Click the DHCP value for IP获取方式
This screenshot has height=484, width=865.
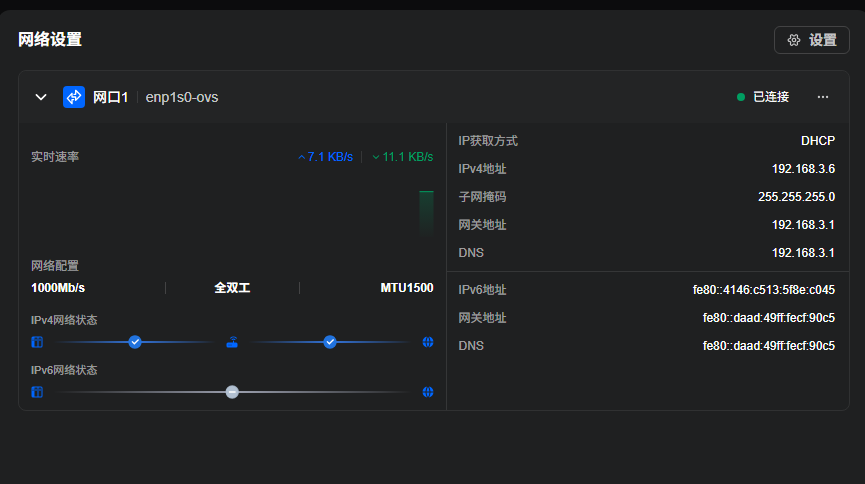818,141
